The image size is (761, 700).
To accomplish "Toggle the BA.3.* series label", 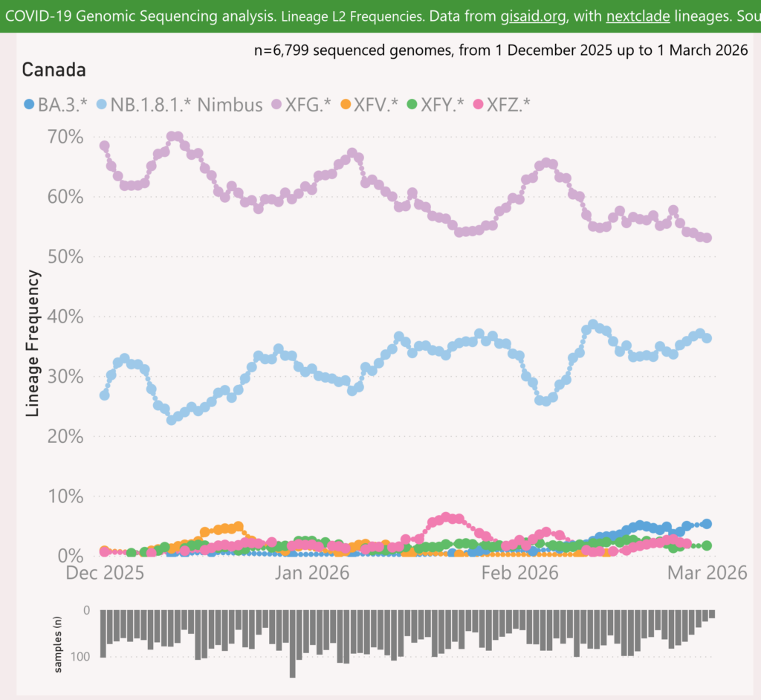I will click(62, 105).
